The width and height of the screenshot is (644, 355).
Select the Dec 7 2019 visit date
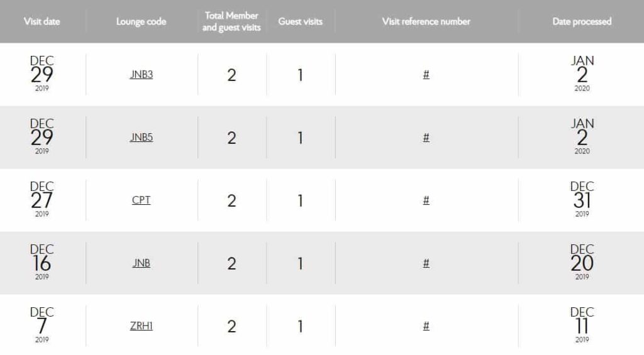(x=42, y=325)
